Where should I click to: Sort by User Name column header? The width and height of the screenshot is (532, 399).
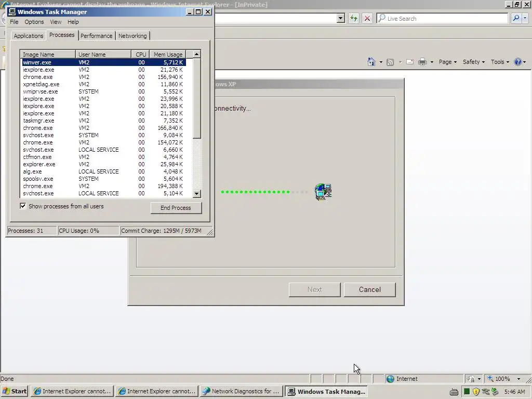103,54
